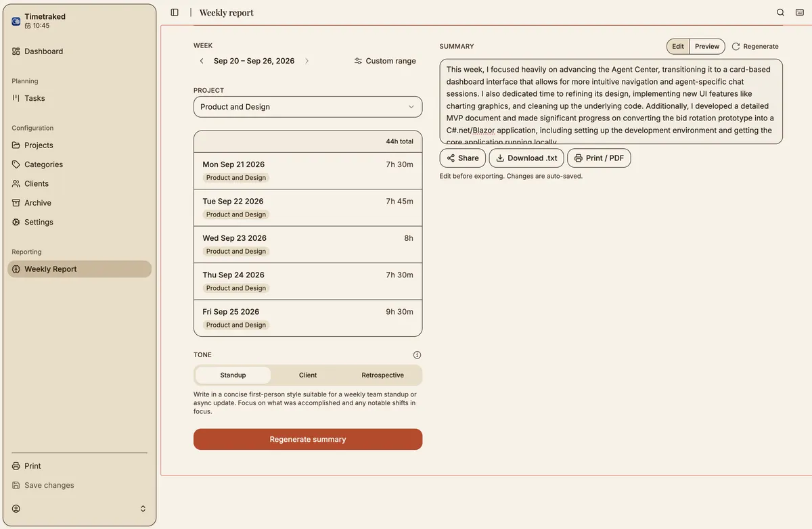
Task: Click the Settings gear icon
Action: click(16, 222)
